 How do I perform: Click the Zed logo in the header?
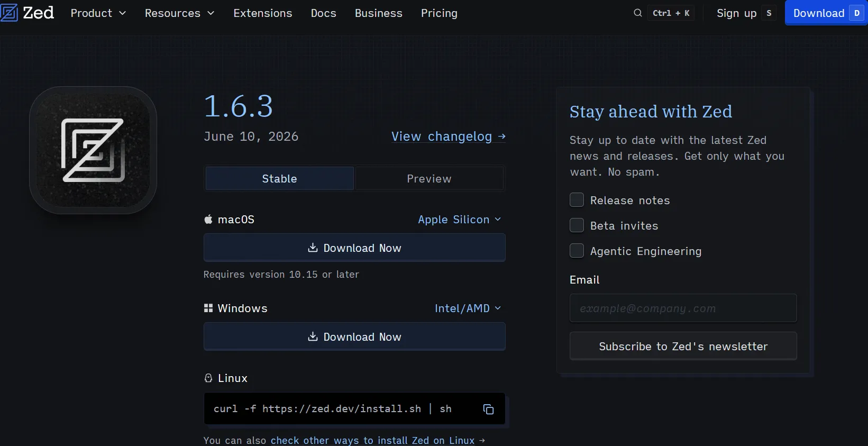(x=27, y=13)
